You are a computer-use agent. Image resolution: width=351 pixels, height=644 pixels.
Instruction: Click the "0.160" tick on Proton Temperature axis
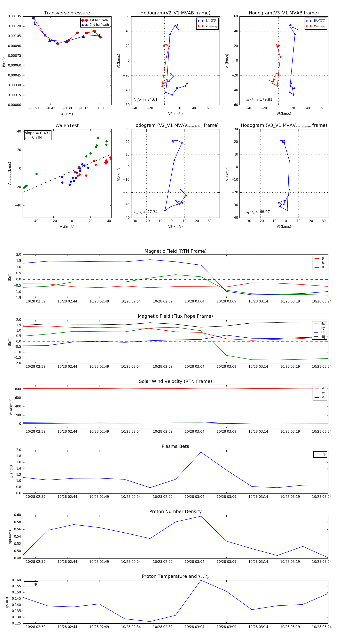(17, 580)
